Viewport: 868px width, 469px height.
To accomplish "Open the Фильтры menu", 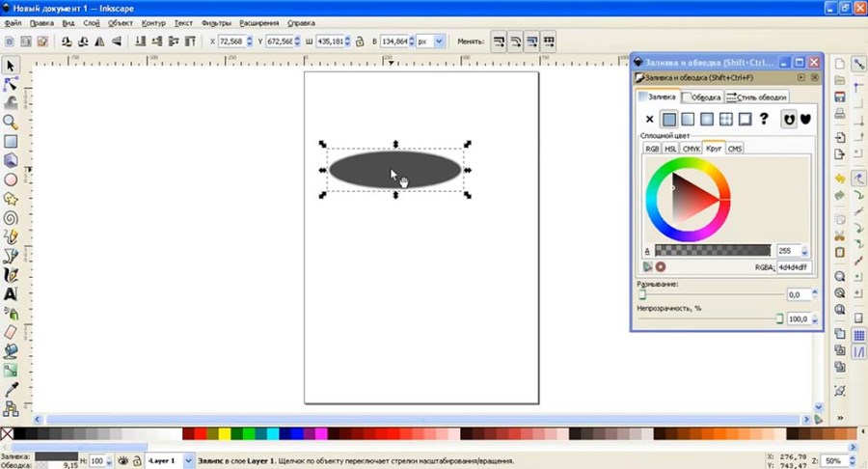I will (216, 23).
